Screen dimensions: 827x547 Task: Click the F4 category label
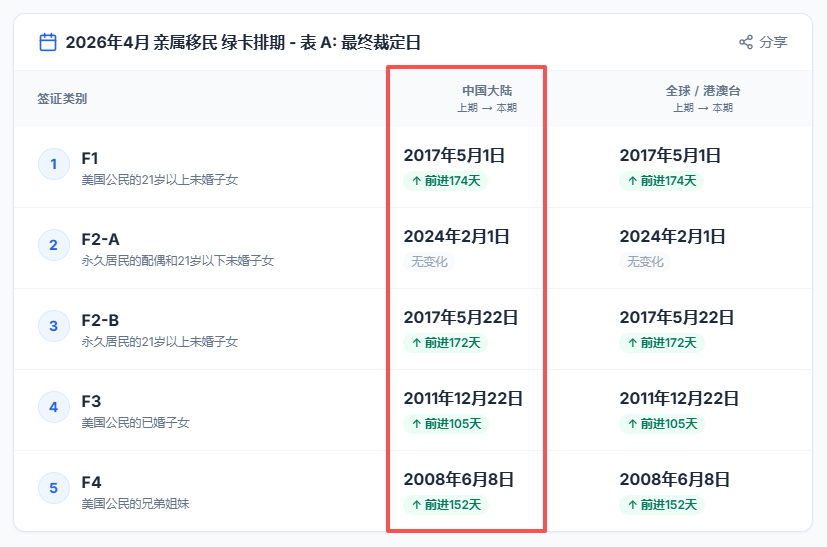91,482
